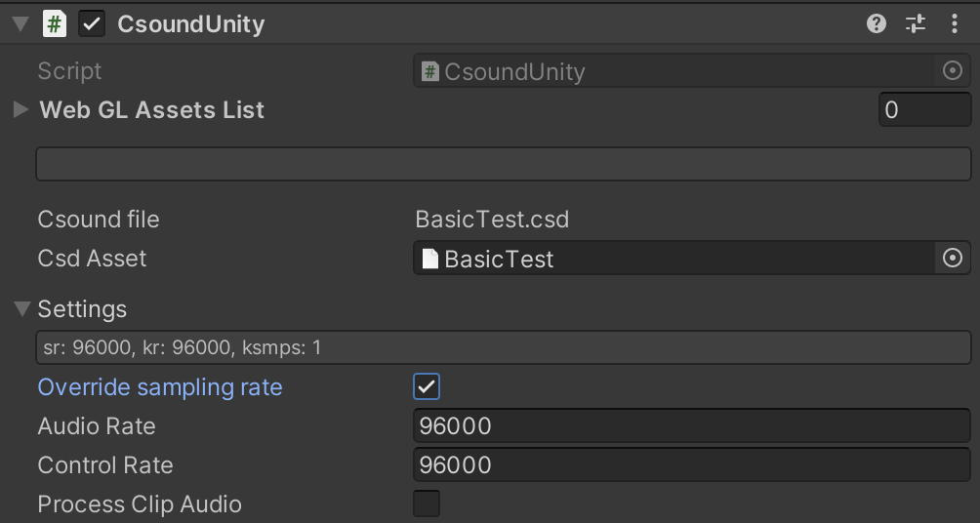Open object picker for Script field
The height and width of the screenshot is (523, 980).
[x=952, y=70]
